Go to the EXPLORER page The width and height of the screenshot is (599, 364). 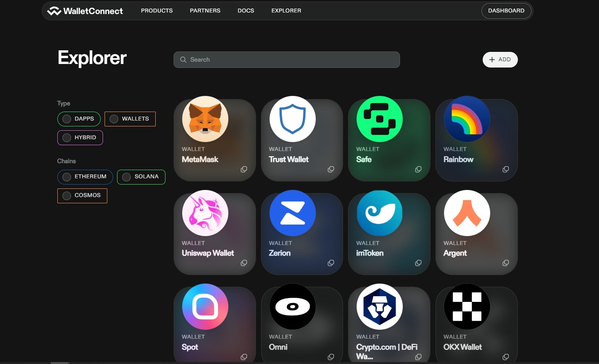[286, 11]
